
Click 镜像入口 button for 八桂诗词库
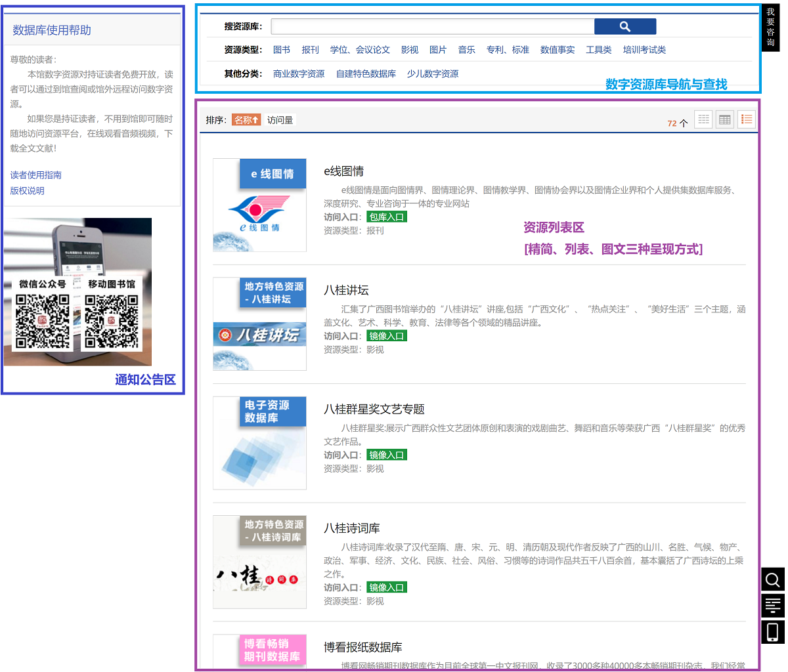click(x=387, y=587)
